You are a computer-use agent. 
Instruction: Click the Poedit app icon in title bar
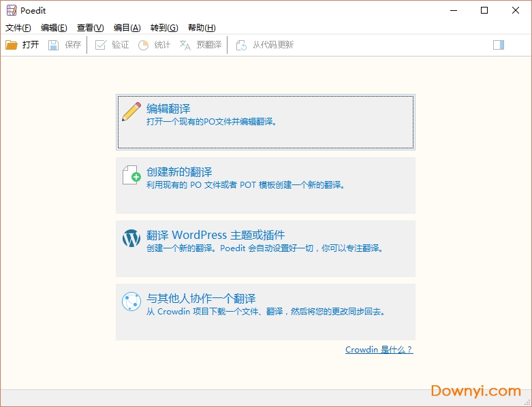(12, 10)
